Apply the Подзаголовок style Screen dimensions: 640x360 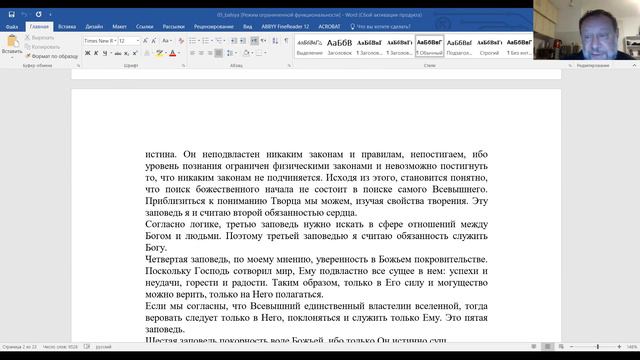coord(459,46)
